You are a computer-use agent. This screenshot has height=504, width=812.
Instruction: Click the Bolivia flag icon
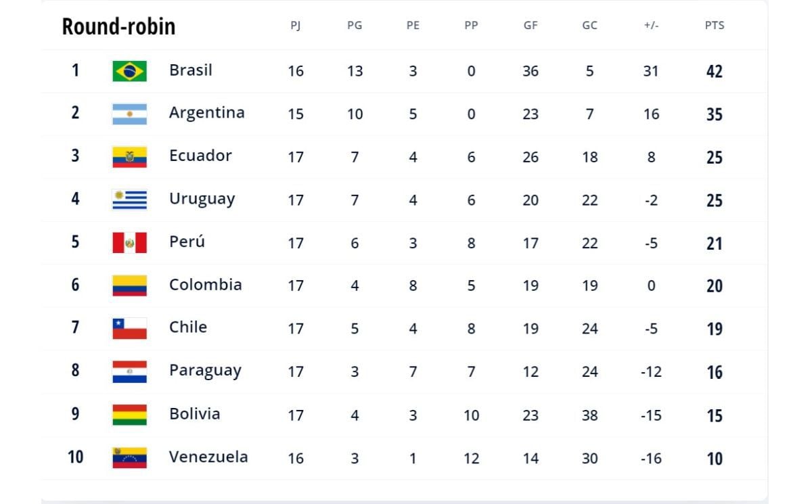[x=129, y=414]
